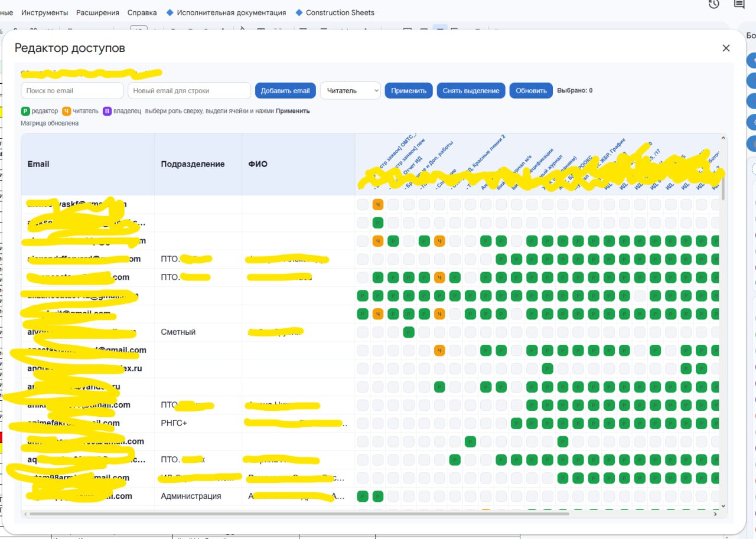Toggle the orange Ч cell in first row
The height and width of the screenshot is (539, 756).
[378, 205]
